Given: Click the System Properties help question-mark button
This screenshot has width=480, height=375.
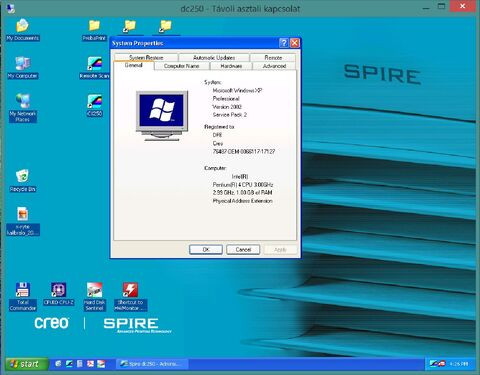Looking at the screenshot, I should pyautogui.click(x=284, y=43).
